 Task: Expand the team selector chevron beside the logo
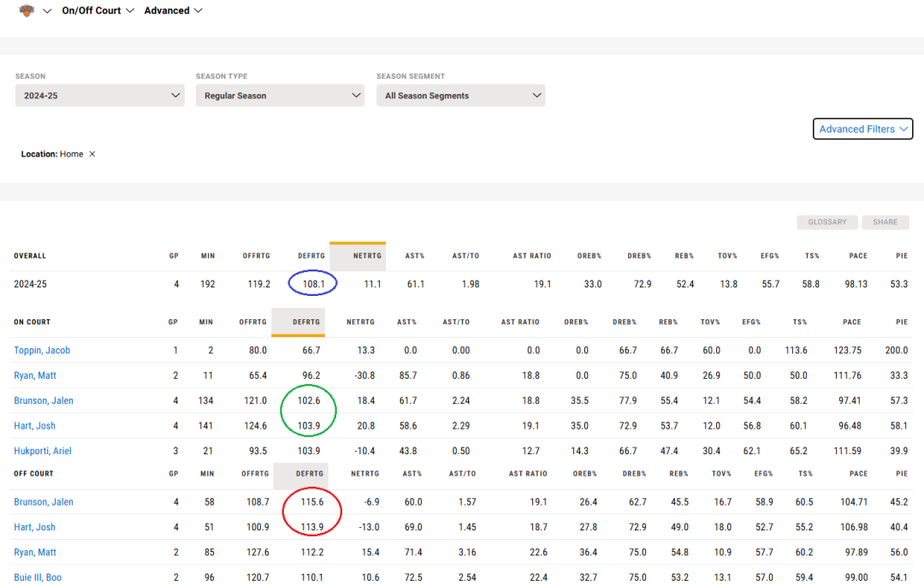(x=47, y=10)
